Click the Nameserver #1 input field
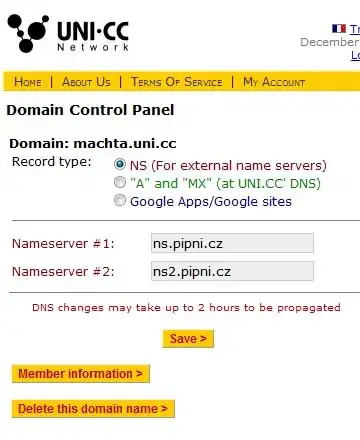The image size is (360, 440). [x=232, y=243]
